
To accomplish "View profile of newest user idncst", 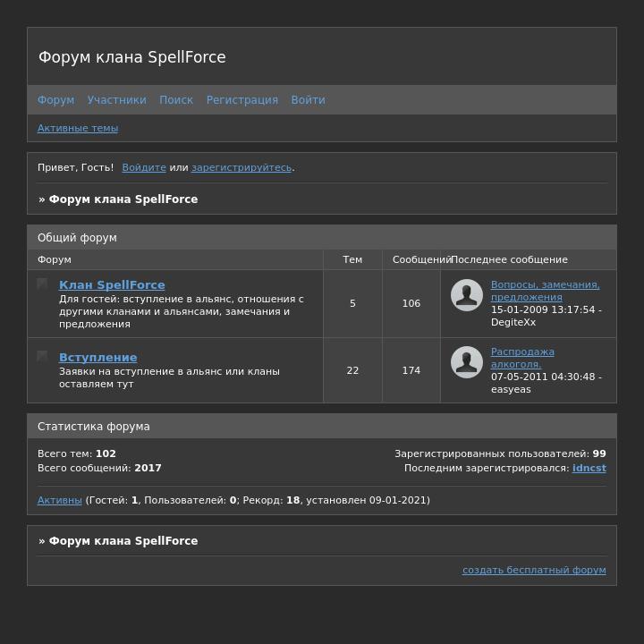I will pos(589,468).
